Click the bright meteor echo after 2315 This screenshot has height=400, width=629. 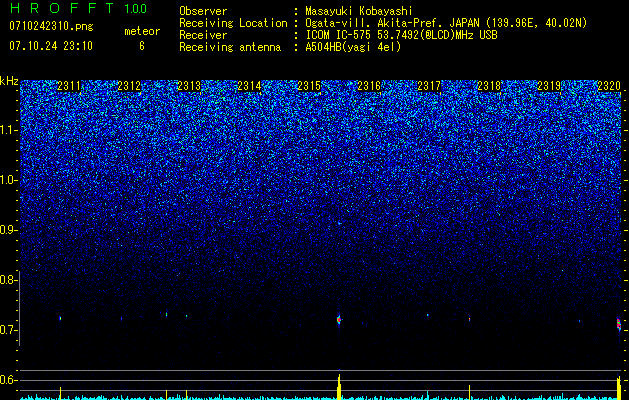pos(339,320)
